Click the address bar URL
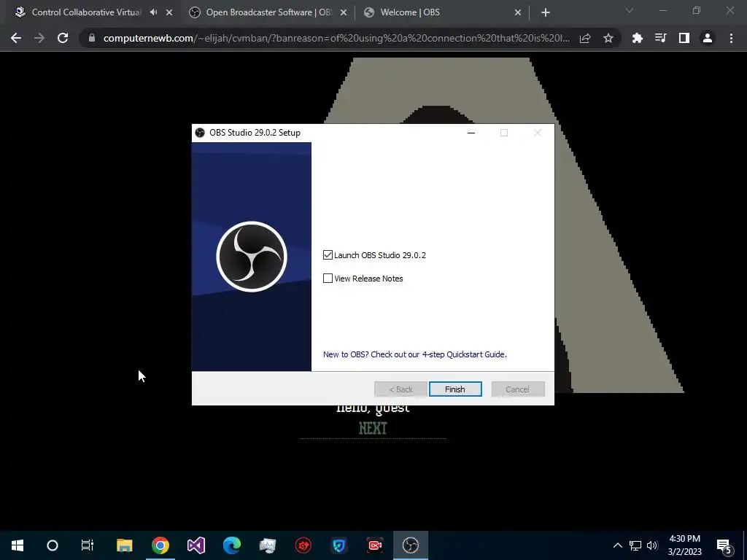 pyautogui.click(x=336, y=38)
